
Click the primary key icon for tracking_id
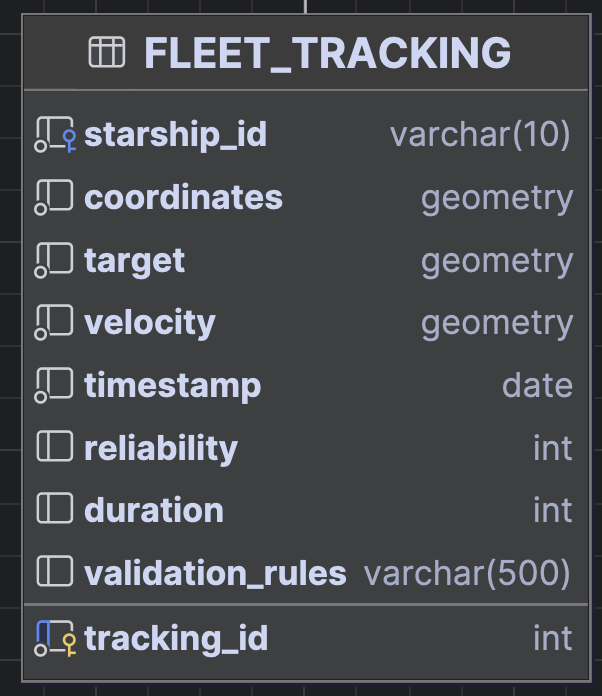tap(55, 638)
